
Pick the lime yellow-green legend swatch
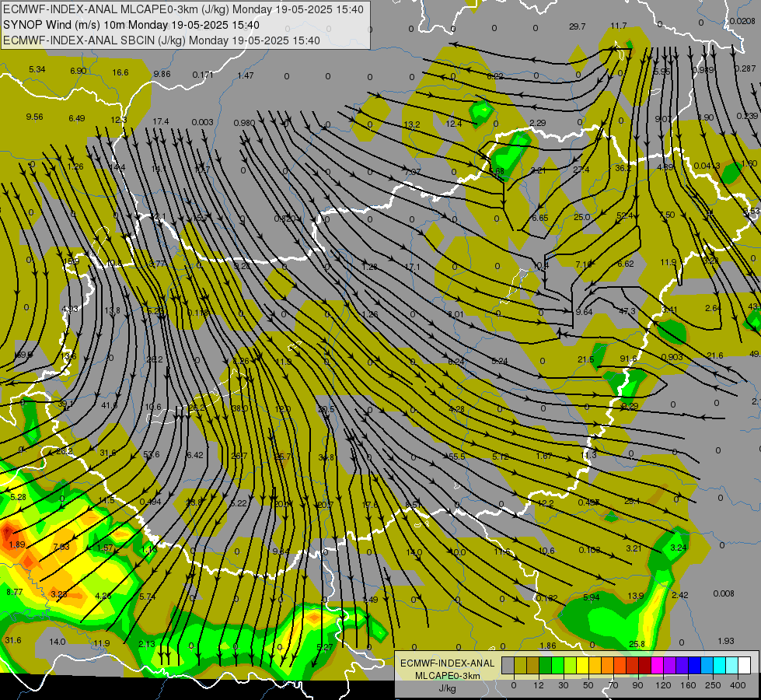coord(571,666)
